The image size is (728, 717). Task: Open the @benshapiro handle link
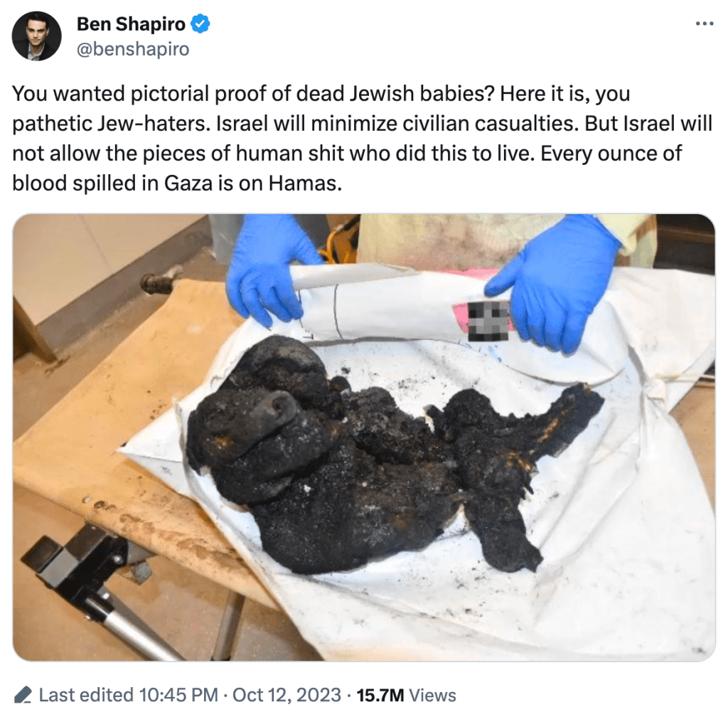(x=133, y=49)
